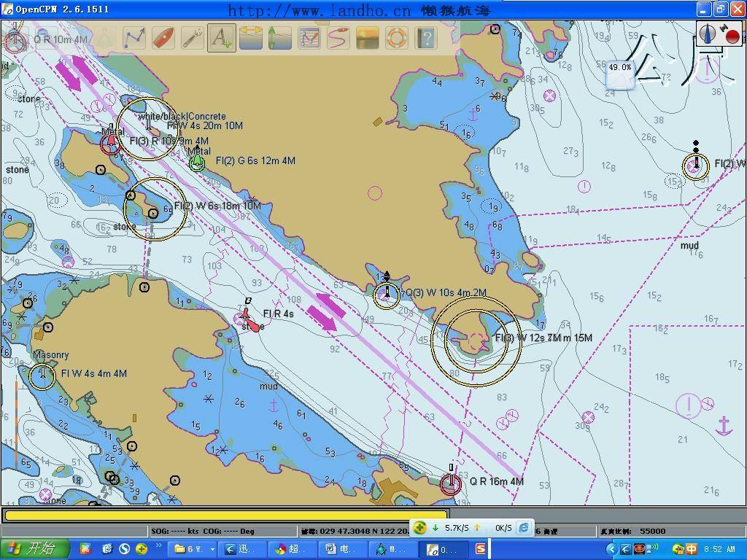Viewport: 747px width, 560px height.
Task: Click the 中 input method tray icon
Action: (692, 549)
